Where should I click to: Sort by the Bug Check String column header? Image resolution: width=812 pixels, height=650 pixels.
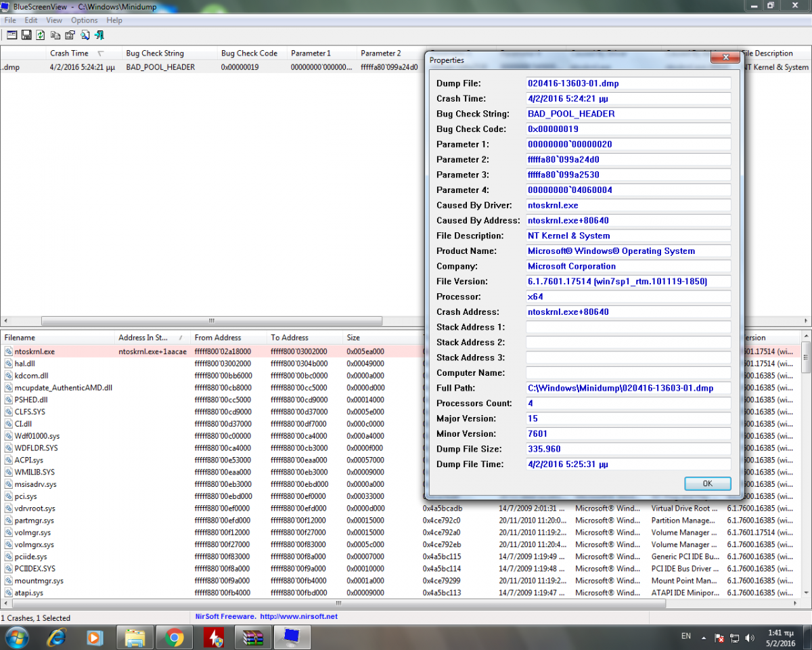pos(171,53)
